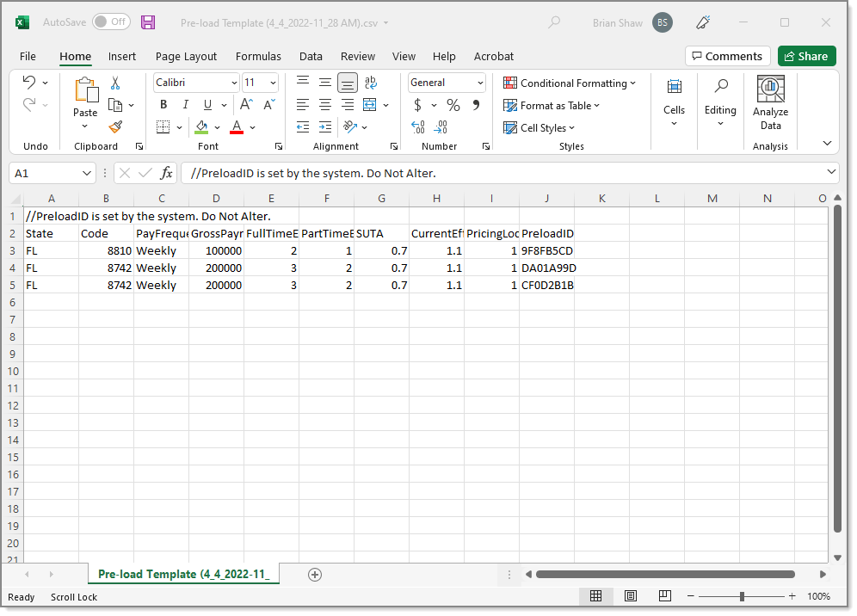This screenshot has height=616, width=857.
Task: Click the Format Painter brush icon
Action: tap(115, 126)
